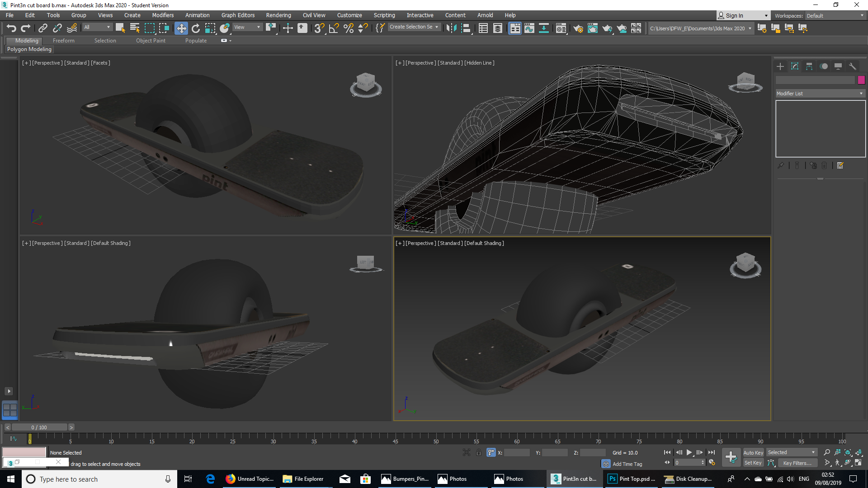Activate the Select and Rotate tool
This screenshot has height=488, width=868.
pos(195,28)
